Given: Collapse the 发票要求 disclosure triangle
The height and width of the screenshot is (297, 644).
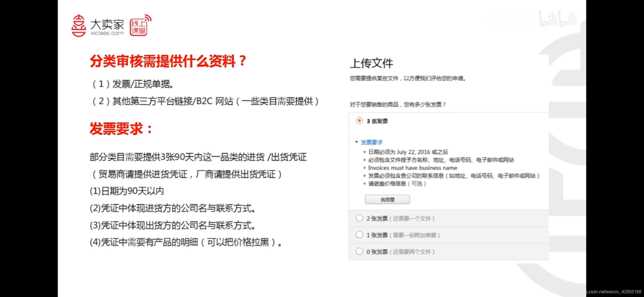Looking at the screenshot, I should point(356,142).
